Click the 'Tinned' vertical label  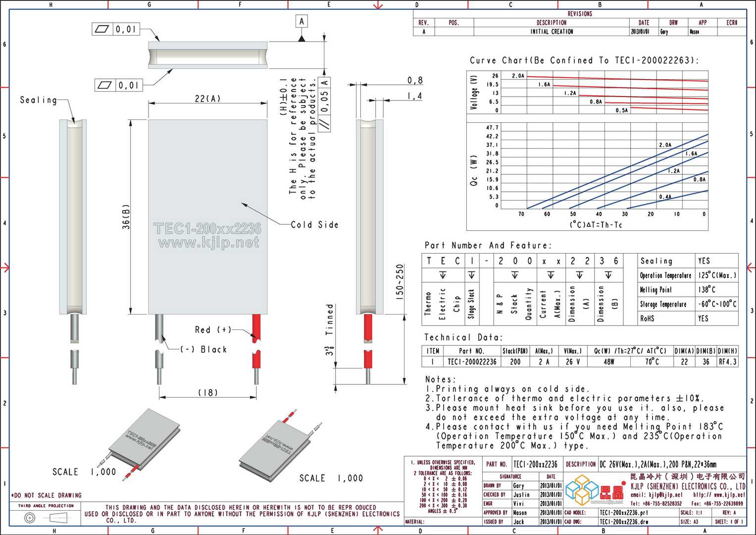(330, 320)
